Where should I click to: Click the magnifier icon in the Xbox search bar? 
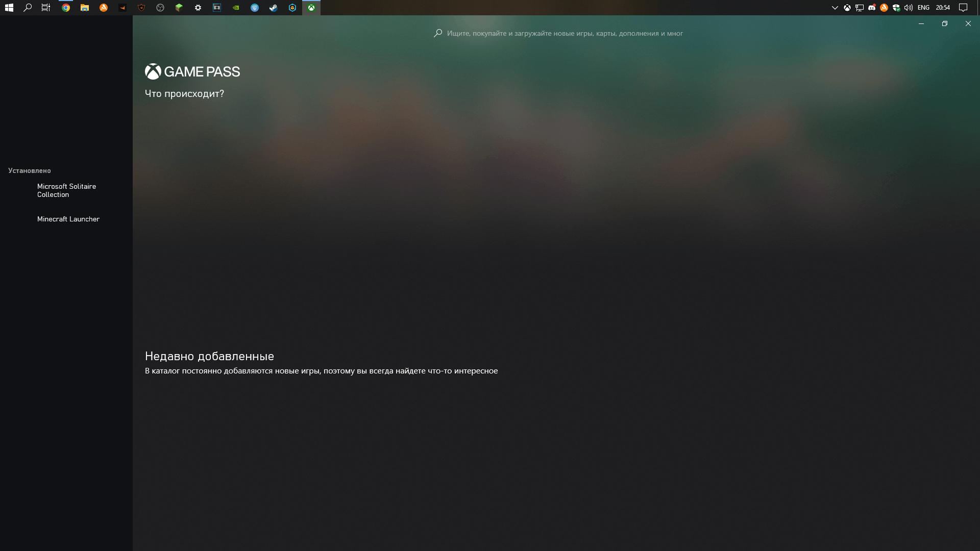tap(438, 33)
